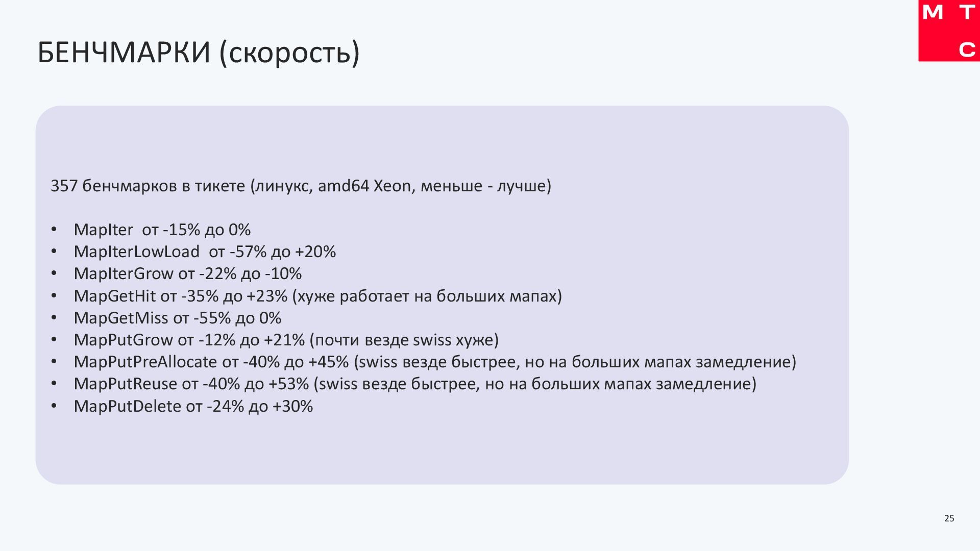Click the bullet dot before MapIter
The height and width of the screenshot is (551, 980).
[54, 230]
